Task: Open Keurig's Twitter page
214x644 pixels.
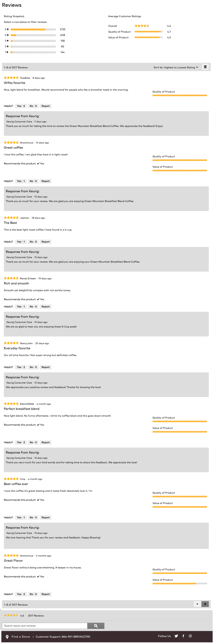Action: (176, 636)
